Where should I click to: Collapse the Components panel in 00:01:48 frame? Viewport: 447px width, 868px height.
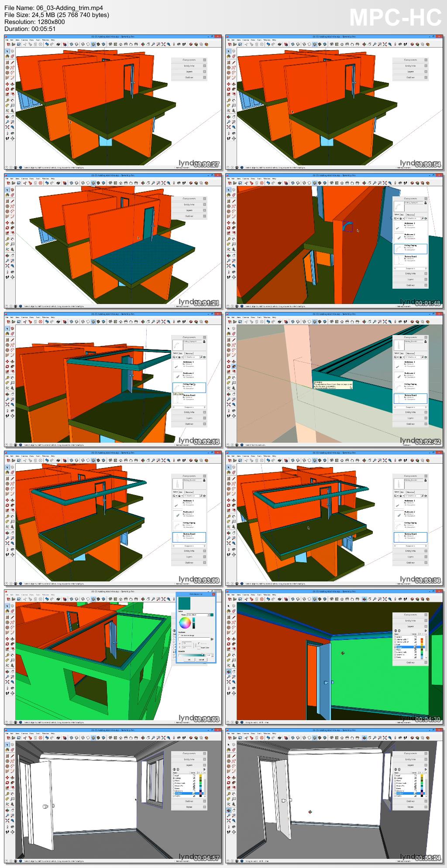tap(426, 198)
